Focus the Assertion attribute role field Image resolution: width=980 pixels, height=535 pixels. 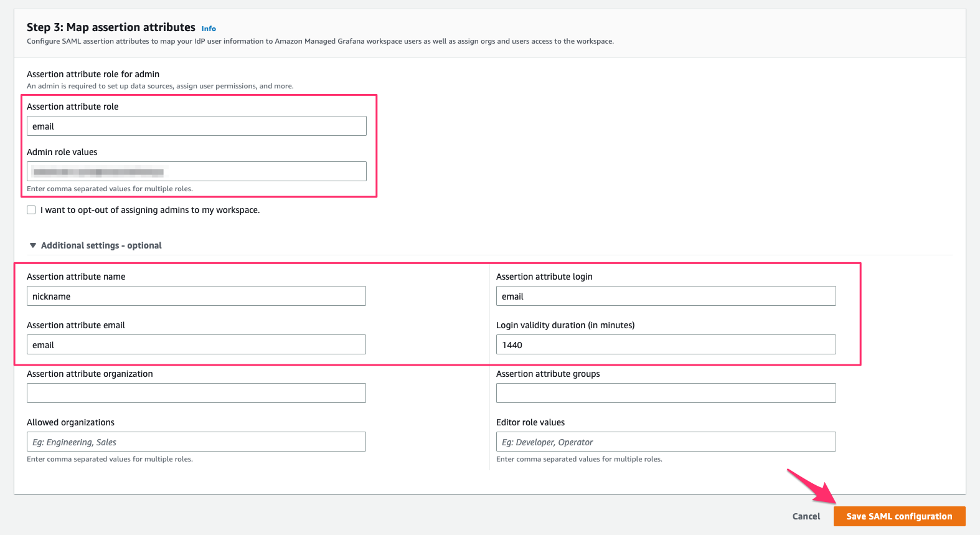[197, 126]
